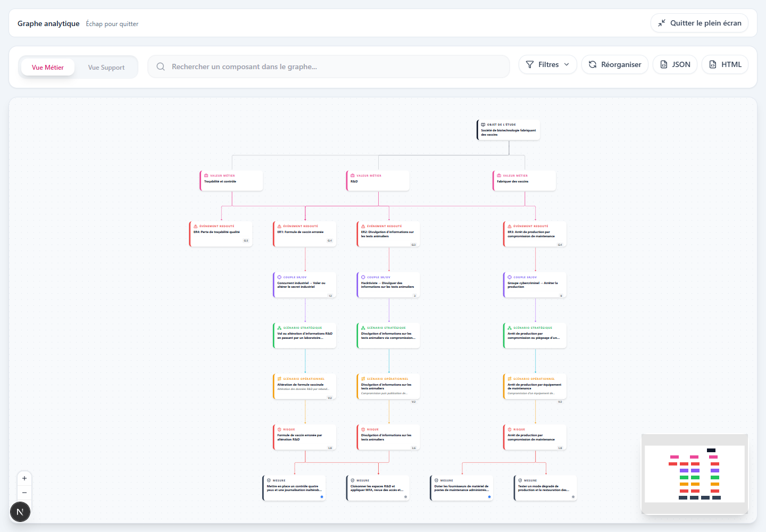Select Hacktiviste → Divulguer couple node text
The image size is (766, 532).
(x=387, y=285)
